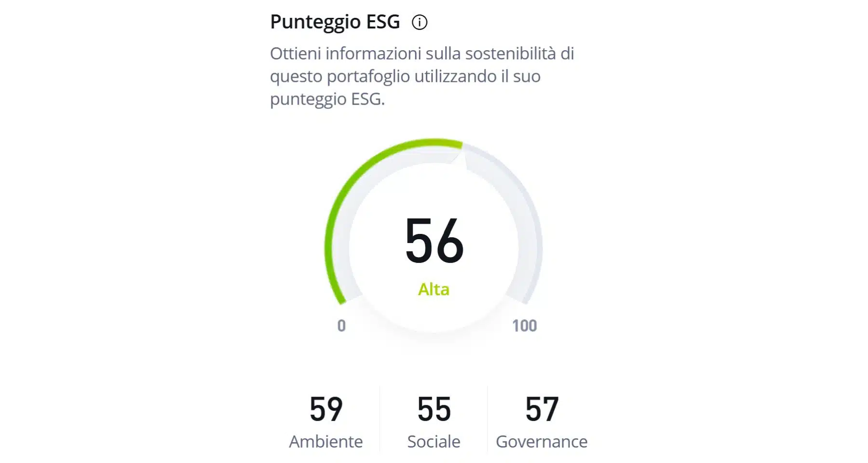Click the Alta rating label

pyautogui.click(x=434, y=289)
